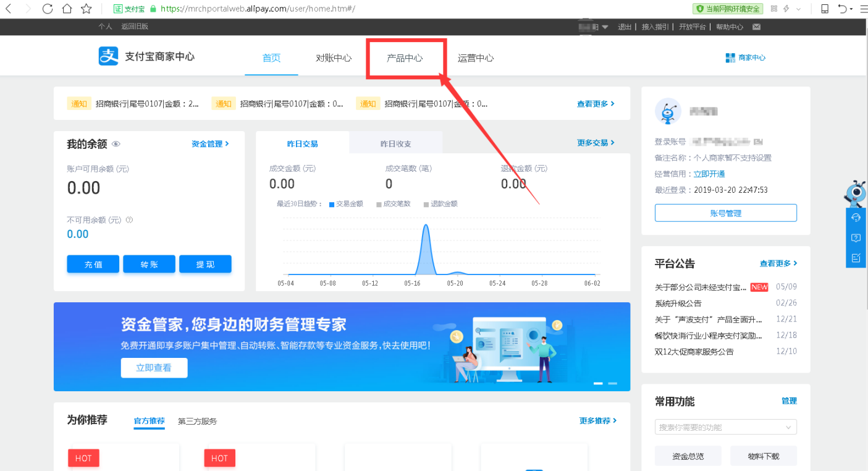
Task: Click the green padlock in the address bar
Action: pos(153,9)
